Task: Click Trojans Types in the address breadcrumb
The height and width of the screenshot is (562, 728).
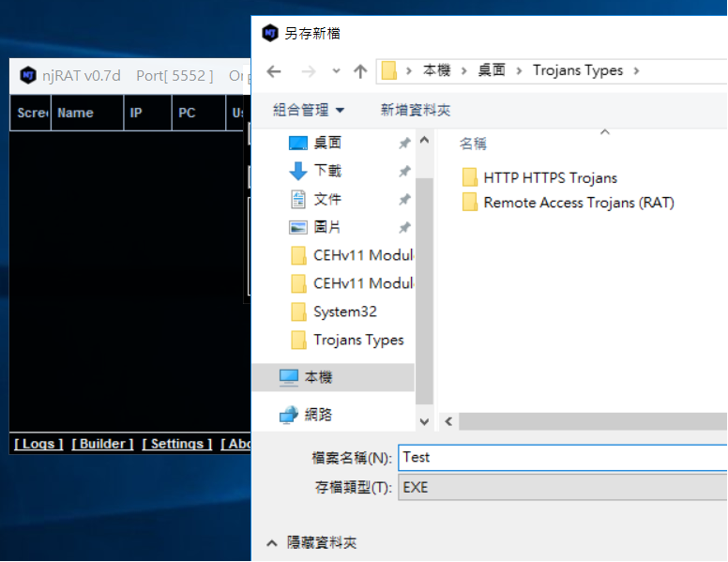Action: click(x=578, y=70)
